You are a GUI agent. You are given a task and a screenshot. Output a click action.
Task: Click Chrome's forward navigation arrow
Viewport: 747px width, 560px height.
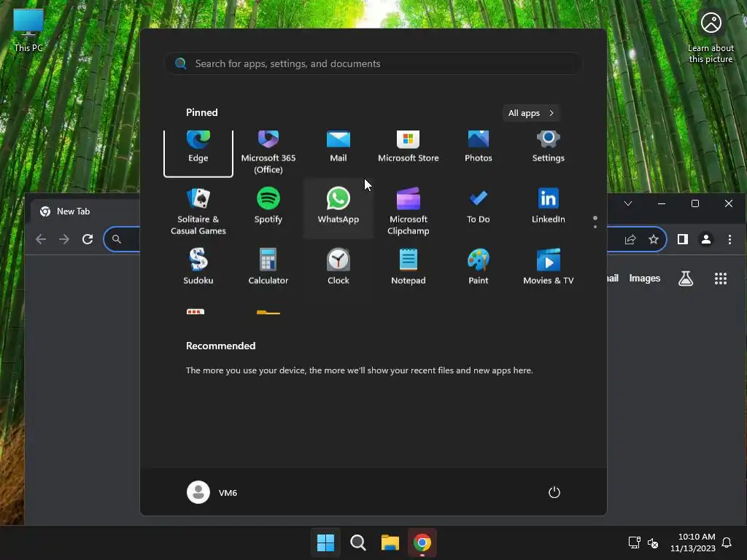coord(64,239)
